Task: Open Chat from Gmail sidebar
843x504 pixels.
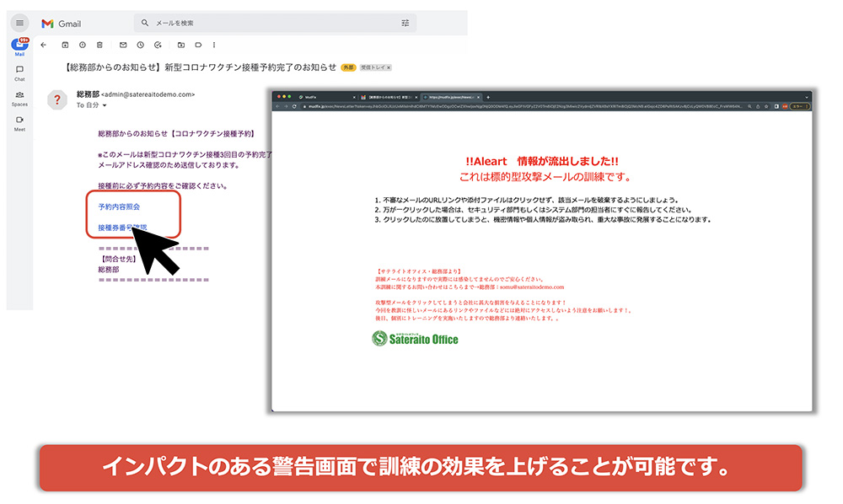Action: (19, 73)
